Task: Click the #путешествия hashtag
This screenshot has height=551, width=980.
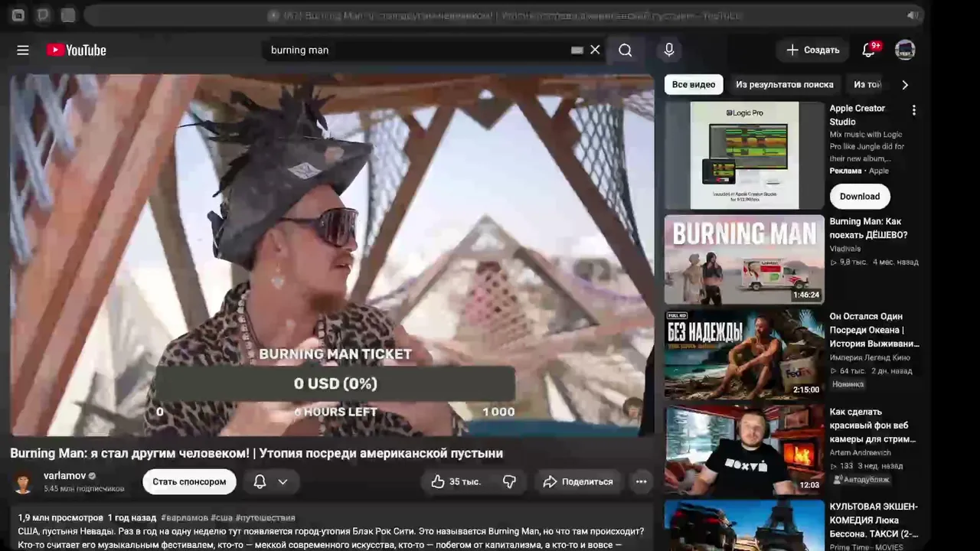Action: point(265,518)
